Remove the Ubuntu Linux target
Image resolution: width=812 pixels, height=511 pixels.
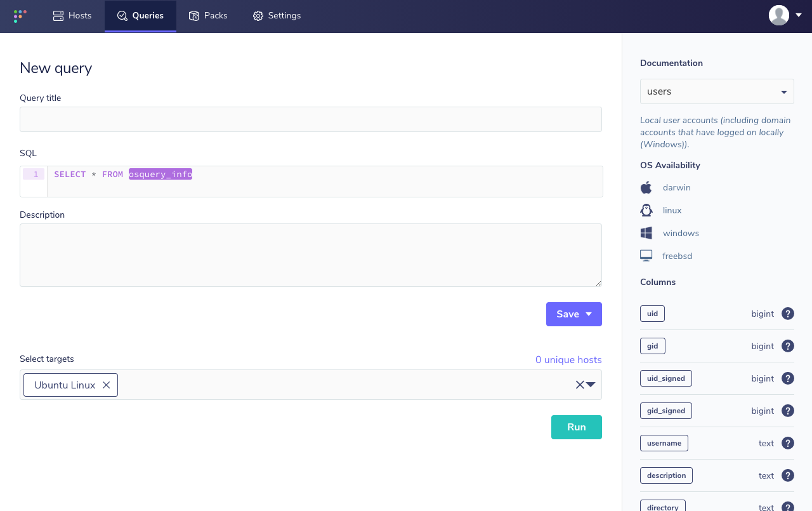(106, 385)
